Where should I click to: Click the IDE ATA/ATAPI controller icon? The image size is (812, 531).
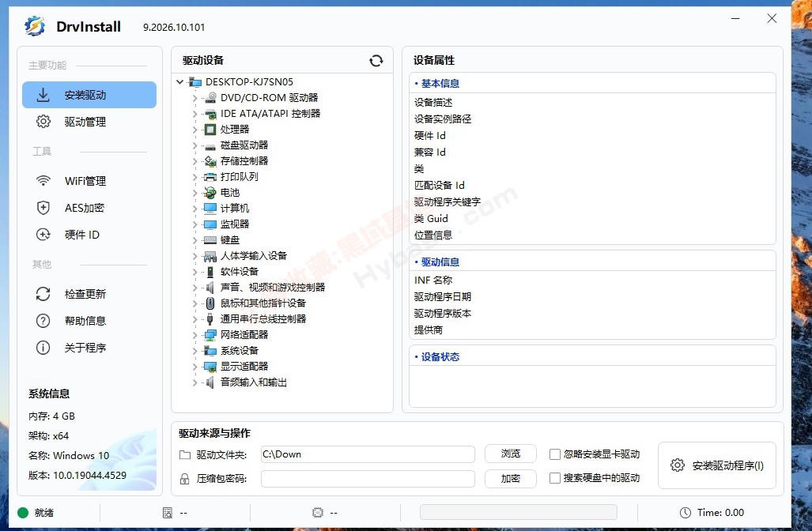pos(210,113)
